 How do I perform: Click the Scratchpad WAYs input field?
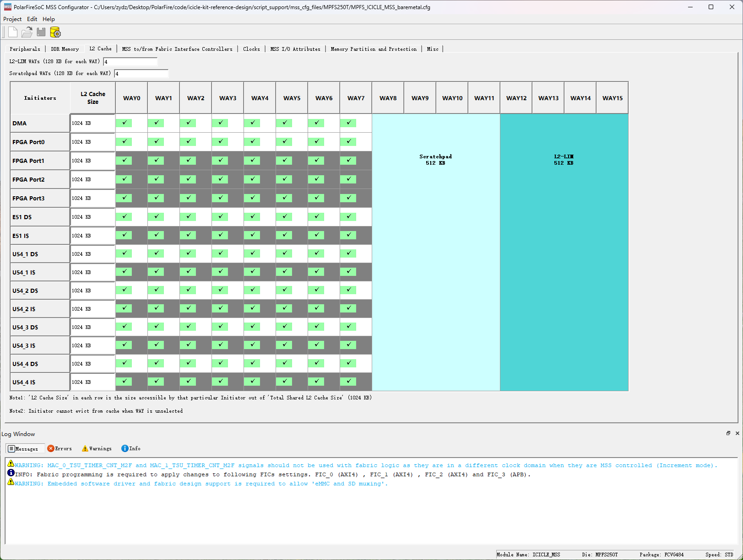pos(141,73)
